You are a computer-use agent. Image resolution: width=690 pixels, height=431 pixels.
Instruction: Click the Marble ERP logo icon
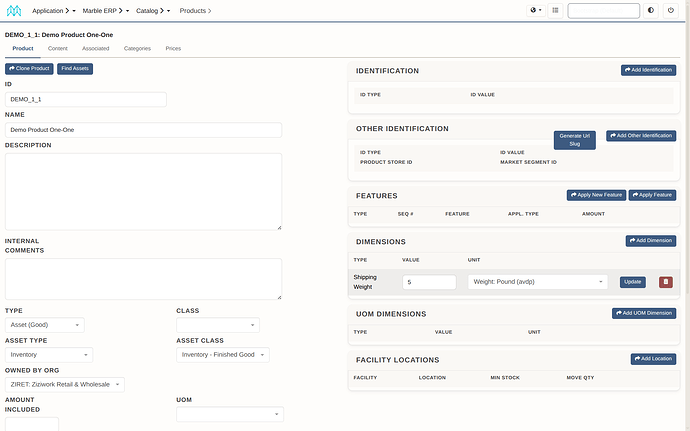pos(14,11)
